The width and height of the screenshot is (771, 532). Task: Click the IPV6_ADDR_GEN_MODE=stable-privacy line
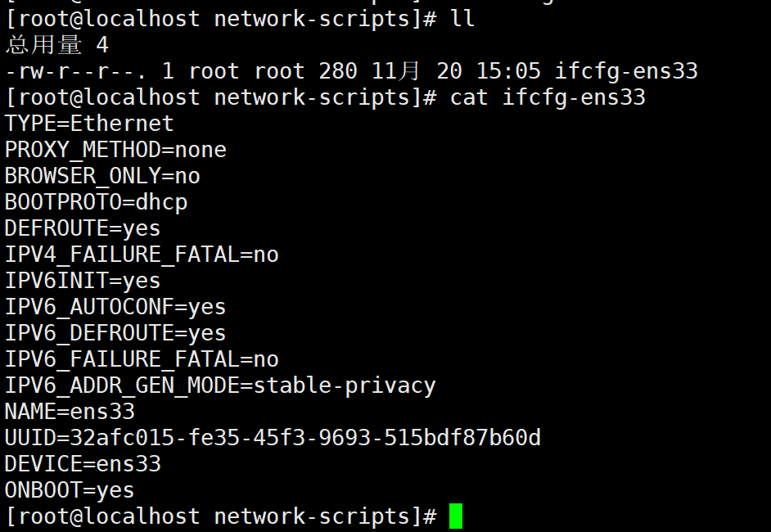[x=220, y=386]
